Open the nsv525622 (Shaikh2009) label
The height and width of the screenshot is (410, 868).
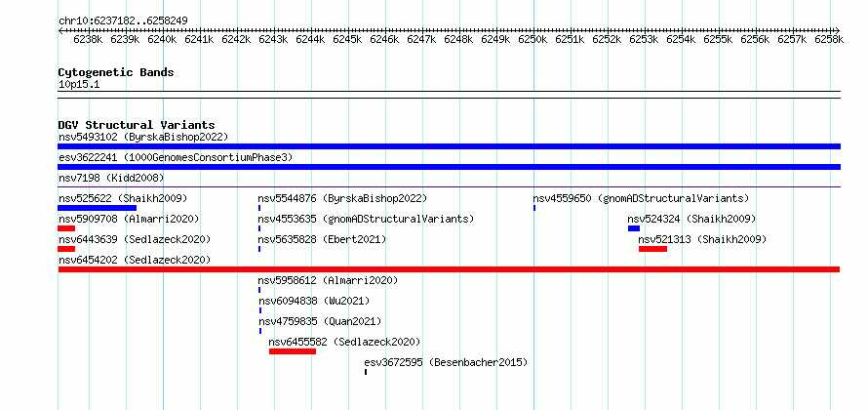[123, 198]
